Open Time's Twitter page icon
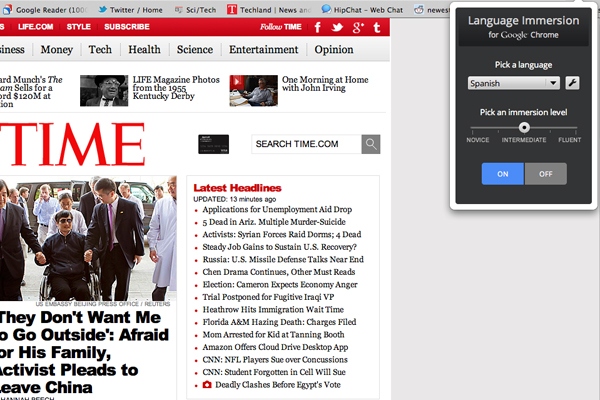 (x=338, y=27)
